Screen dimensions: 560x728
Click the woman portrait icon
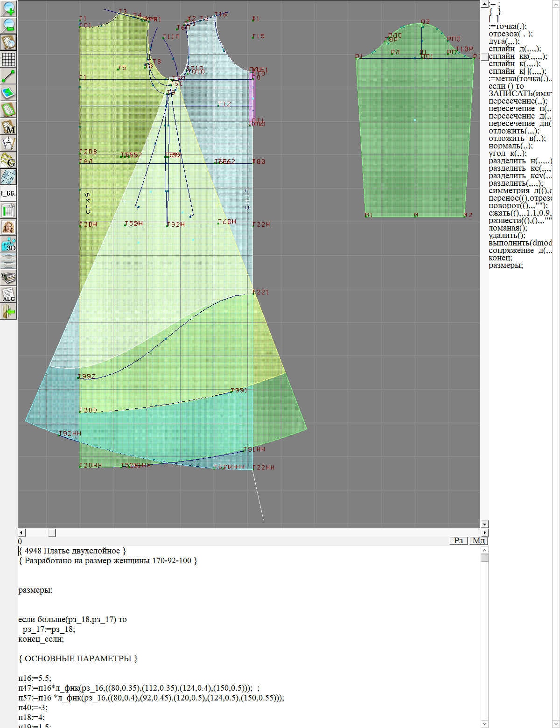click(8, 227)
